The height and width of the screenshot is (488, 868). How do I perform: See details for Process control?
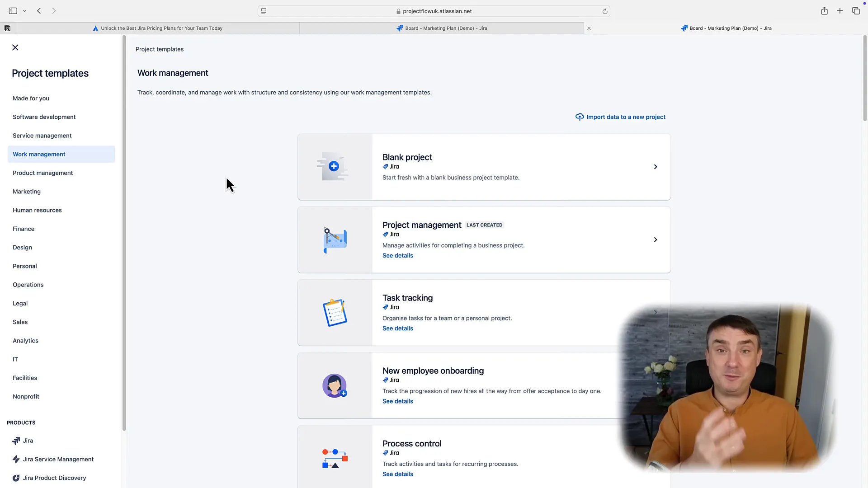tap(397, 474)
